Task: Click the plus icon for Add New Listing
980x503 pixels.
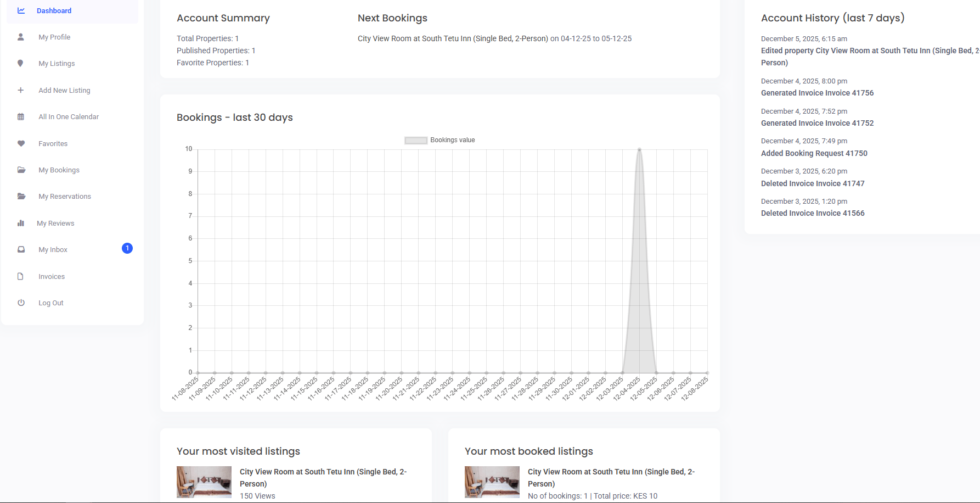Action: (21, 90)
